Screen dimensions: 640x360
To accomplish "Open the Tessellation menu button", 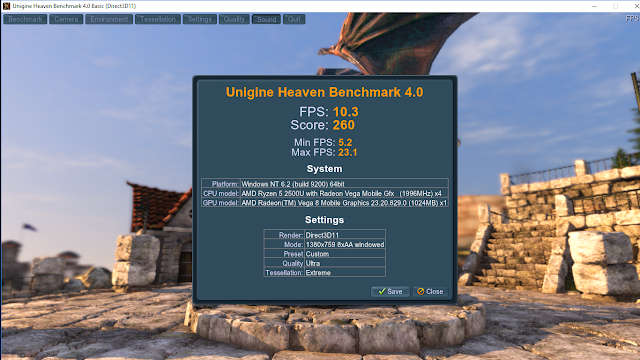I will click(x=158, y=19).
